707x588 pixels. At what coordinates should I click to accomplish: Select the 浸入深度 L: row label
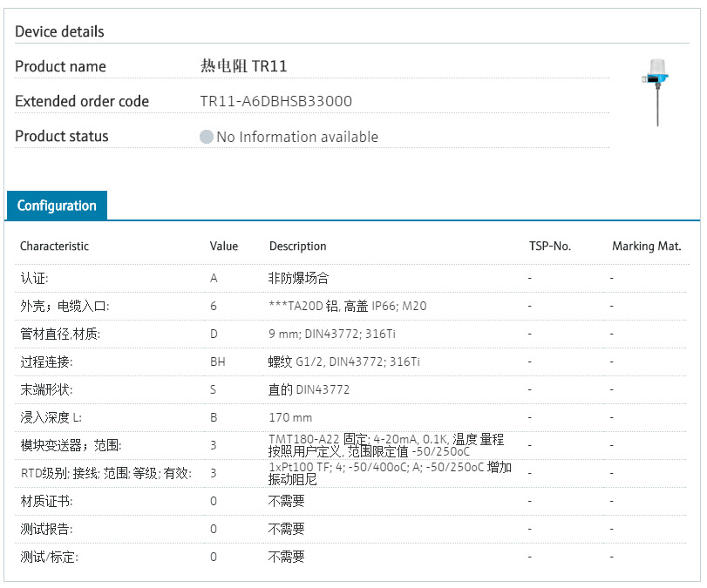tap(51, 417)
